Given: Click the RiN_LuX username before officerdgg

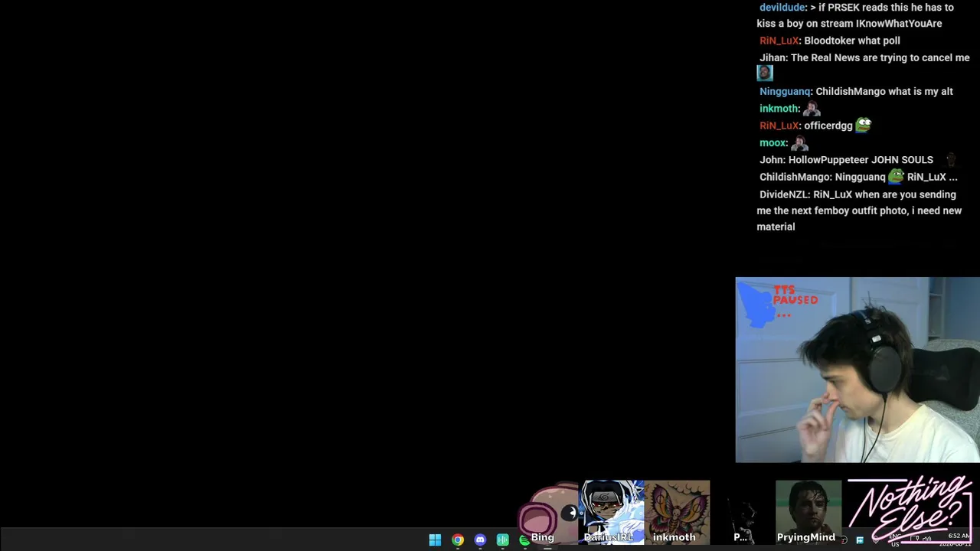Looking at the screenshot, I should 779,126.
